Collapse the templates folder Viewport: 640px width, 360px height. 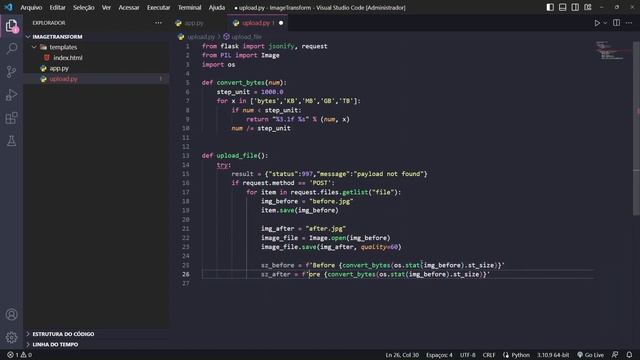[x=59, y=47]
